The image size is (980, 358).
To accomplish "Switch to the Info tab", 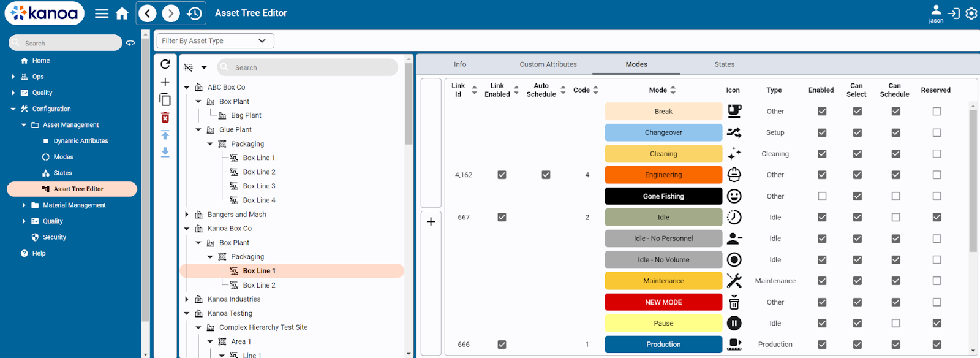I will (460, 64).
